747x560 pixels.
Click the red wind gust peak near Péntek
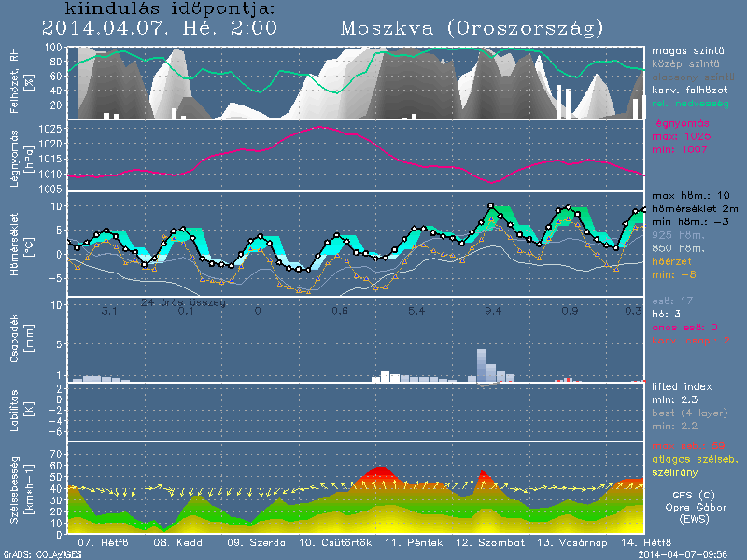380,469
